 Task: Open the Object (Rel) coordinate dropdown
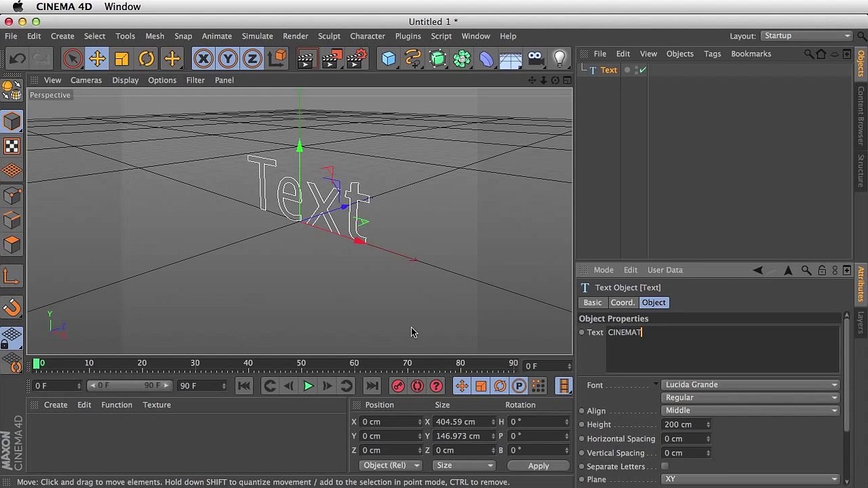point(390,465)
